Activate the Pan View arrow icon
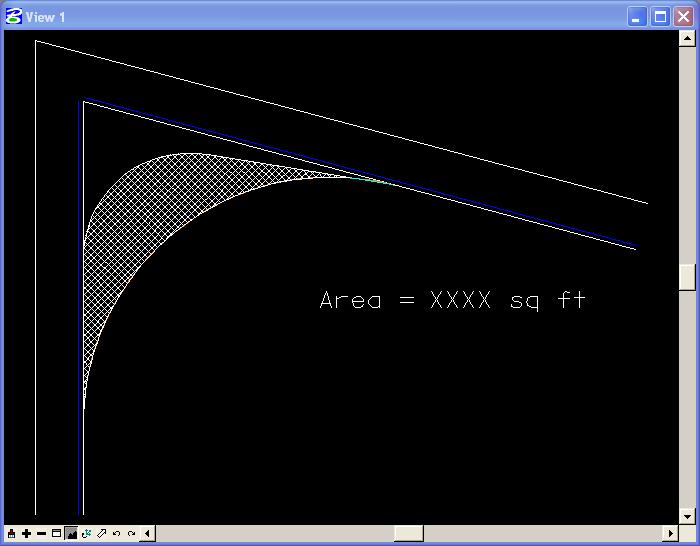The image size is (700, 546). point(102,533)
